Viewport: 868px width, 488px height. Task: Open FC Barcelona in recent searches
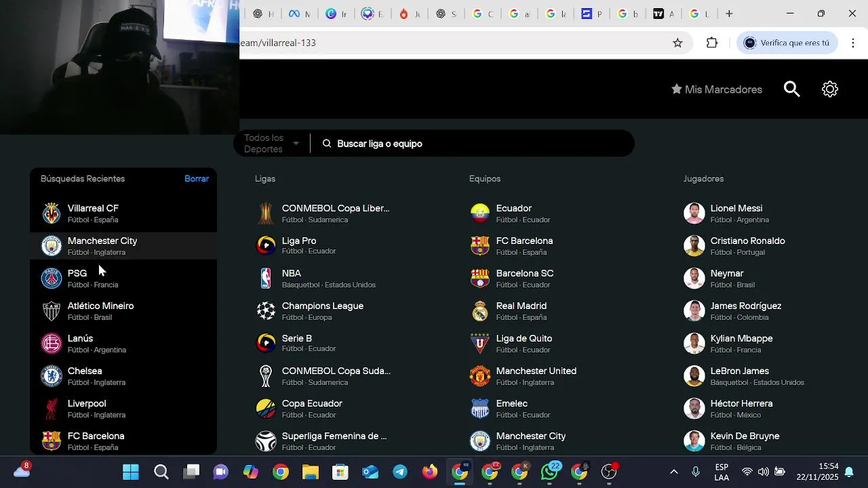123,441
